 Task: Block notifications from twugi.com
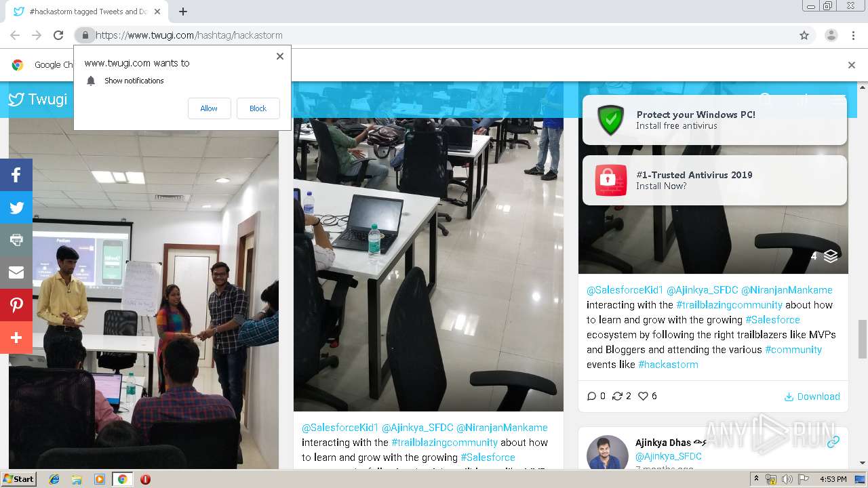258,108
